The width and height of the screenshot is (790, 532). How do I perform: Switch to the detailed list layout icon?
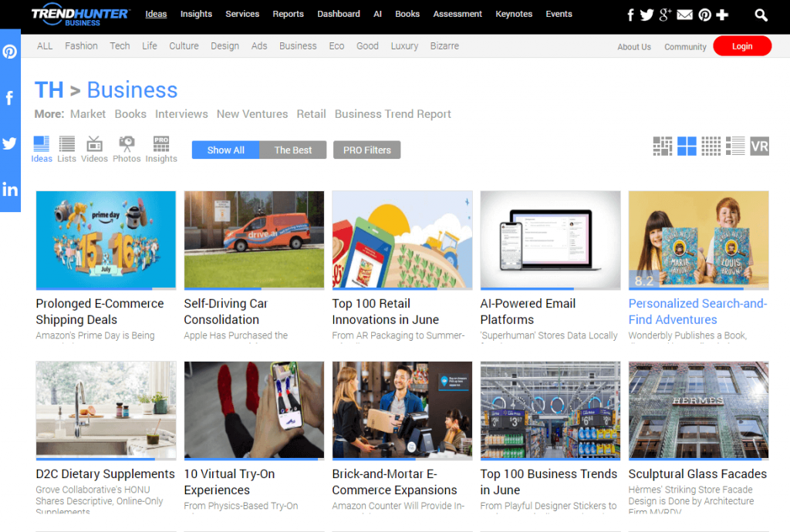click(735, 146)
